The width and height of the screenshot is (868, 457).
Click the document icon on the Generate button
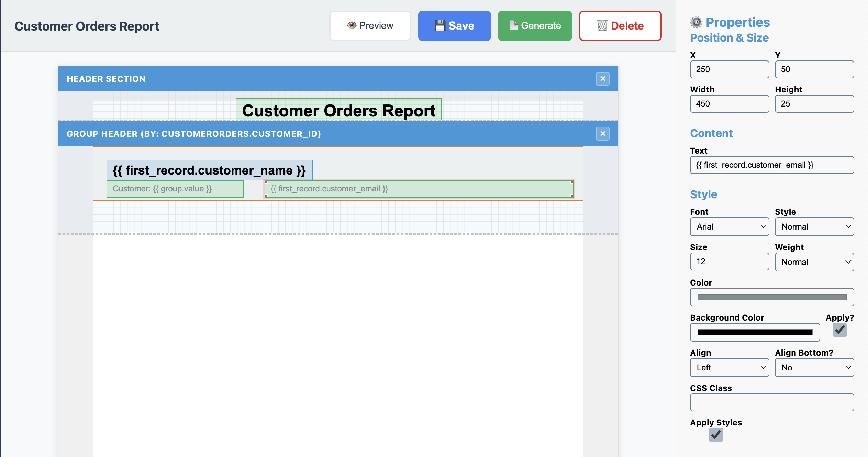(x=513, y=25)
